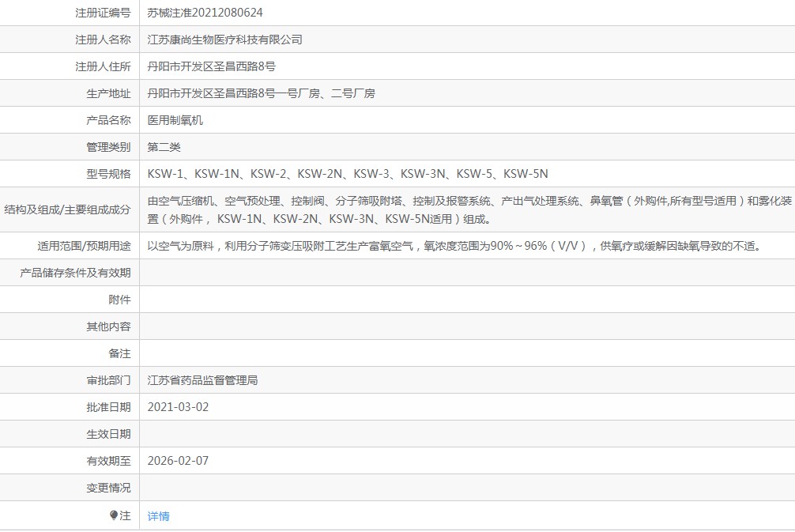Click the 其他内容 label
The width and height of the screenshot is (795, 532).
(x=108, y=326)
